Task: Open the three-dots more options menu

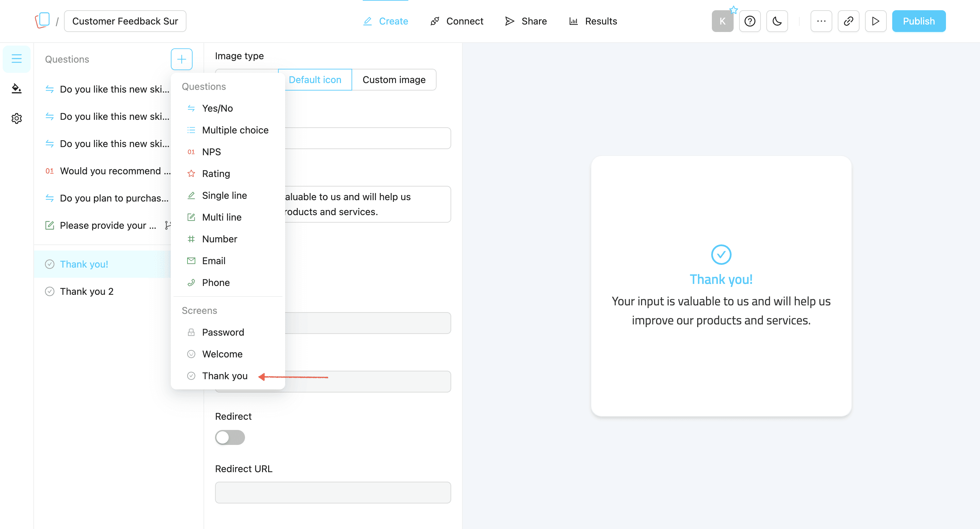Action: (821, 21)
